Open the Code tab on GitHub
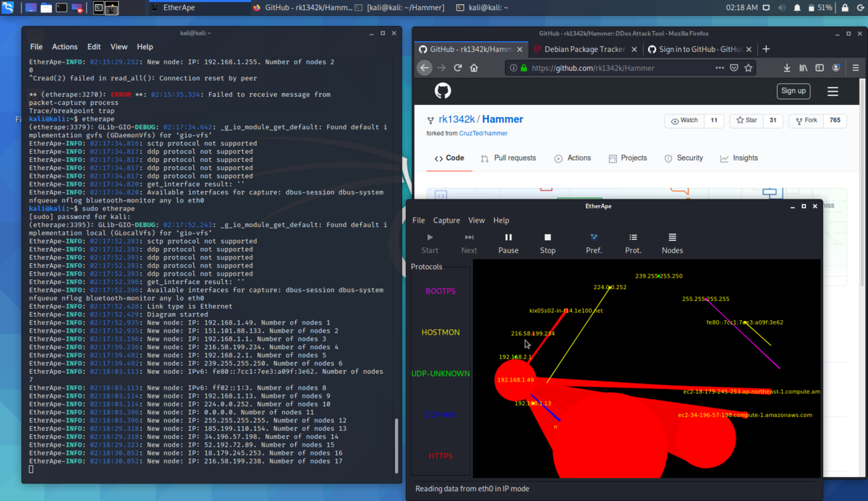The width and height of the screenshot is (868, 501). click(449, 158)
